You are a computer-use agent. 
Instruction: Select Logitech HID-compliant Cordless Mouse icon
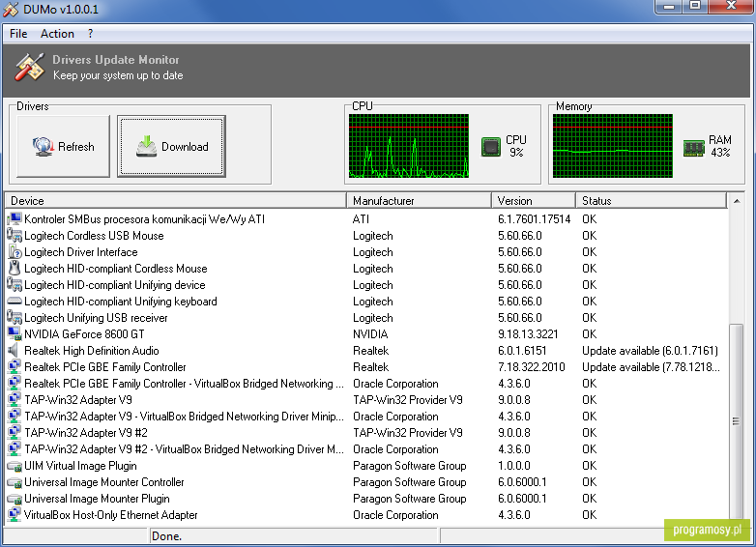pos(15,269)
